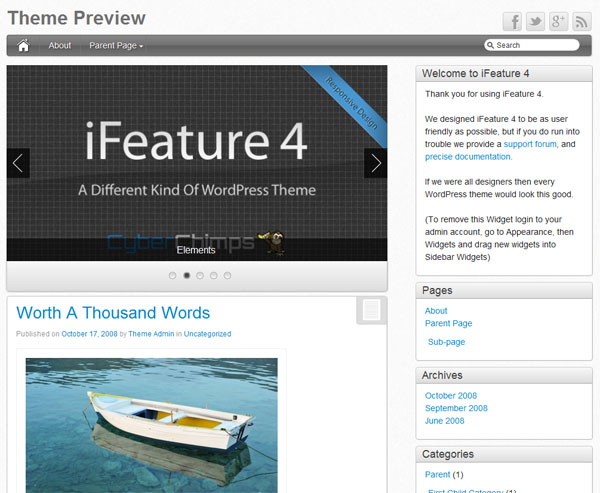Expand the Parent Page dropdown menu
600x493 pixels.
(x=116, y=46)
